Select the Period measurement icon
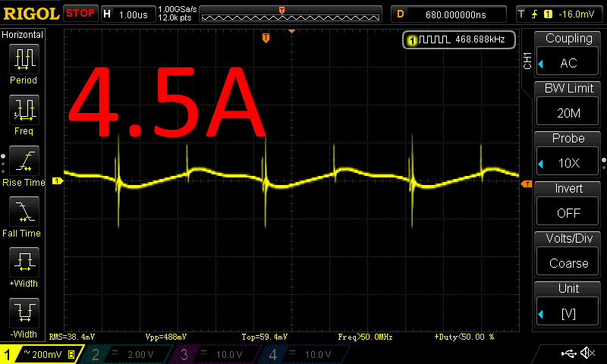 (x=24, y=59)
